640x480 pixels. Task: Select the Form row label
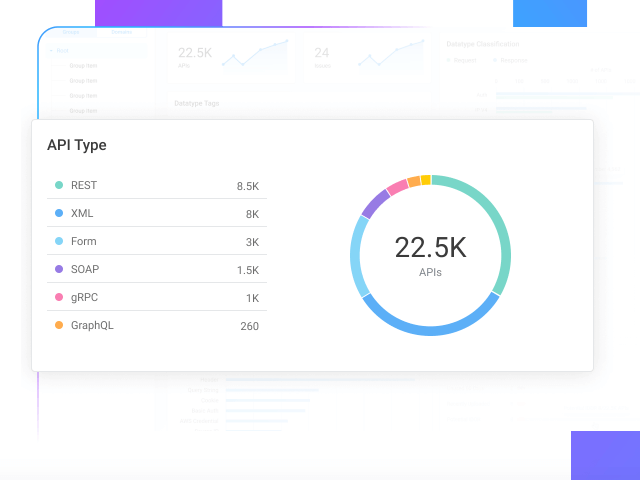pyautogui.click(x=84, y=241)
